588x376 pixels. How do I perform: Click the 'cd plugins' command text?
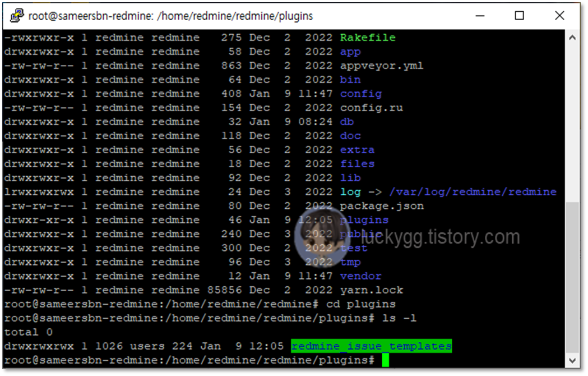click(x=361, y=304)
